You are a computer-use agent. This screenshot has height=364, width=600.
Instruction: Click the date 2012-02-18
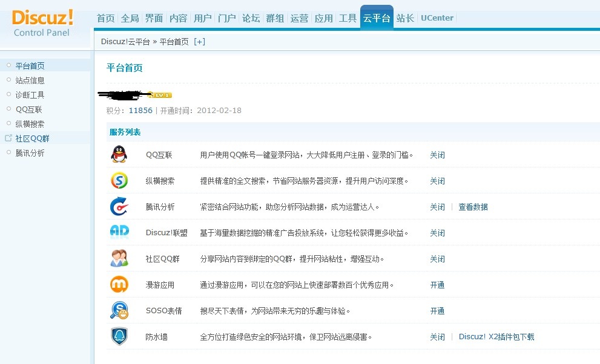pyautogui.click(x=219, y=111)
